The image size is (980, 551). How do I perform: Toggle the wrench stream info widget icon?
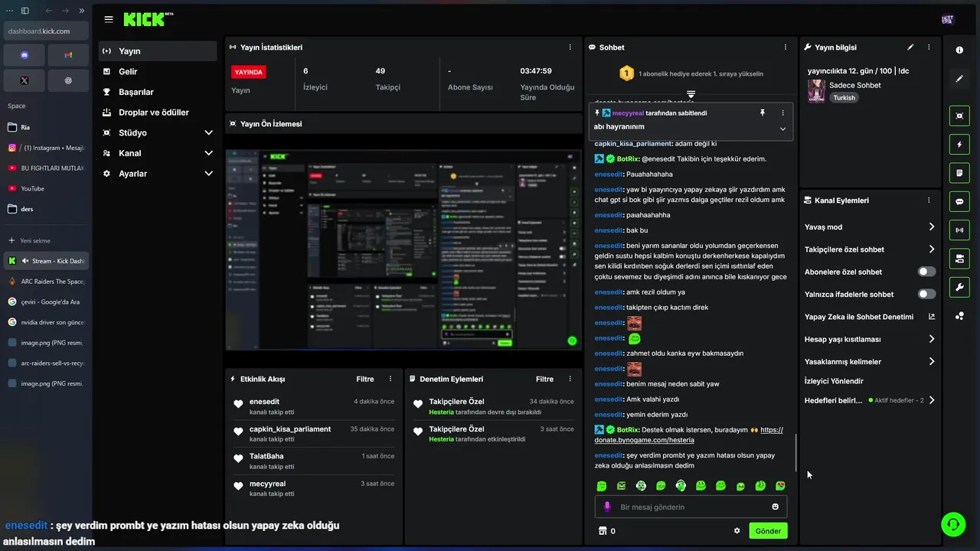click(959, 287)
